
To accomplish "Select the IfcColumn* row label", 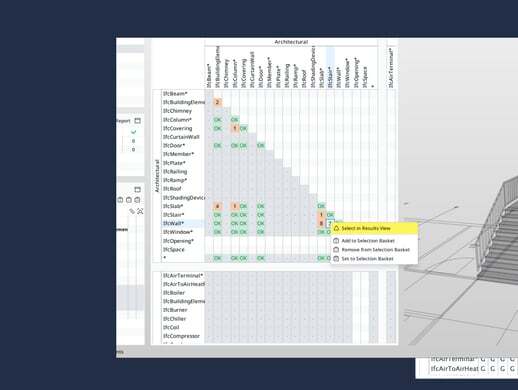I will [x=177, y=120].
